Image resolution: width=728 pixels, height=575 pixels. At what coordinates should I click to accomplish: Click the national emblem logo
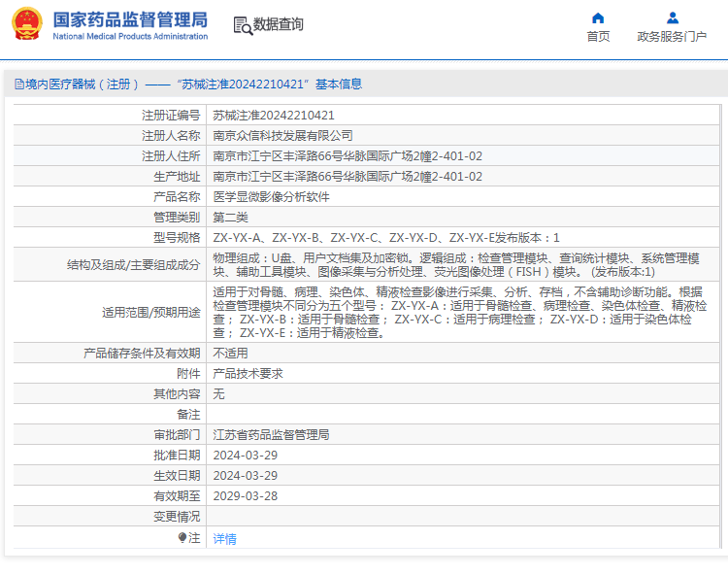point(27,23)
